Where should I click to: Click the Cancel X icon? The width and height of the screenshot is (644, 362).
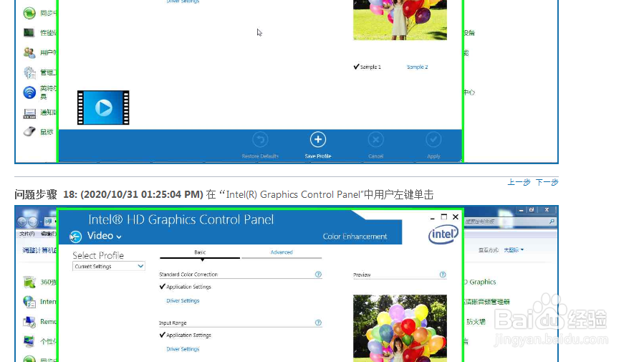(x=375, y=140)
